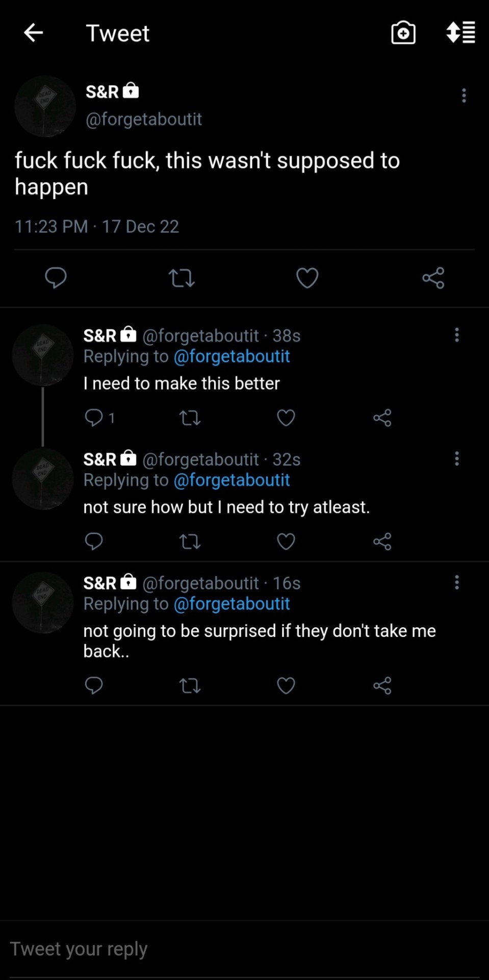Image resolution: width=489 pixels, height=980 pixels.
Task: Like the "I need to make this better" reply
Action: (x=286, y=418)
